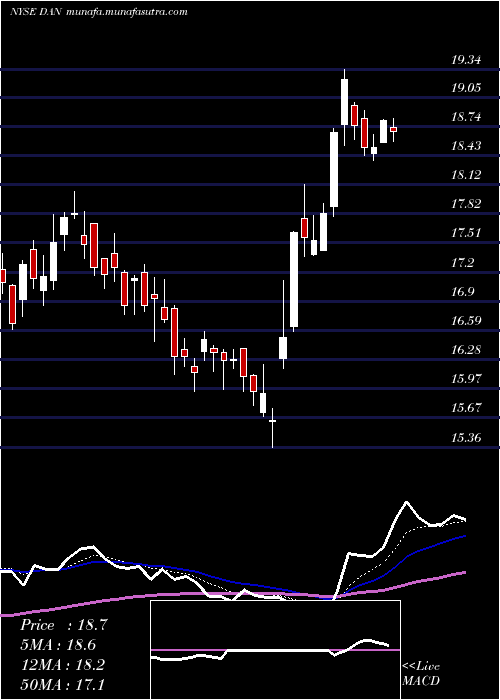Click the 5MA : 18.6 readout

58,645
